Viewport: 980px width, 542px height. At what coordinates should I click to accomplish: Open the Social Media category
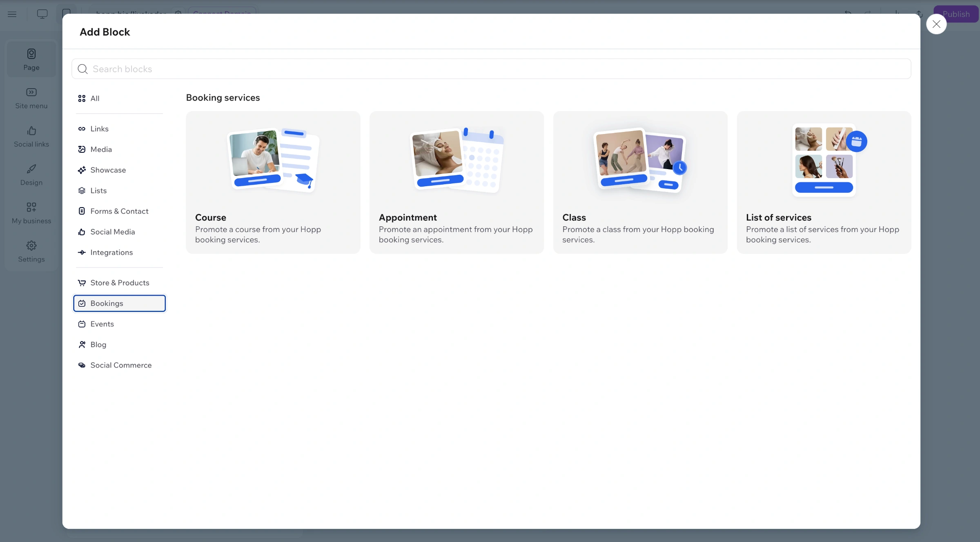(119, 232)
